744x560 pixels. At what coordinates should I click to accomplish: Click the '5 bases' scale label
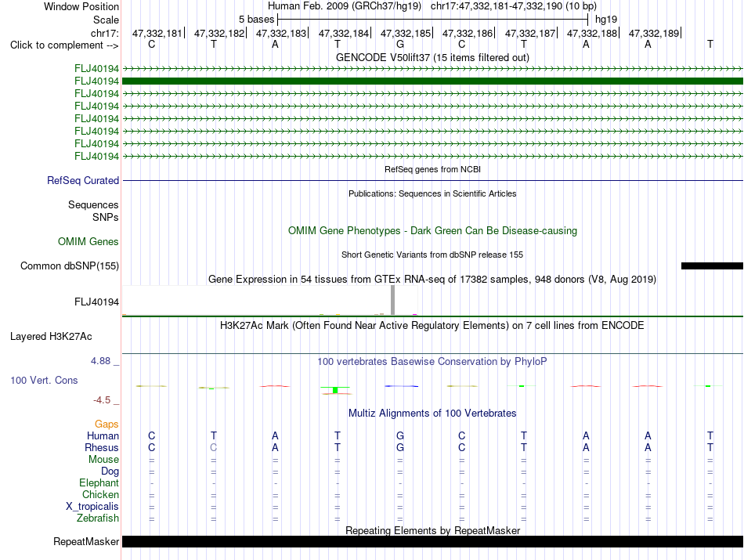(x=256, y=20)
